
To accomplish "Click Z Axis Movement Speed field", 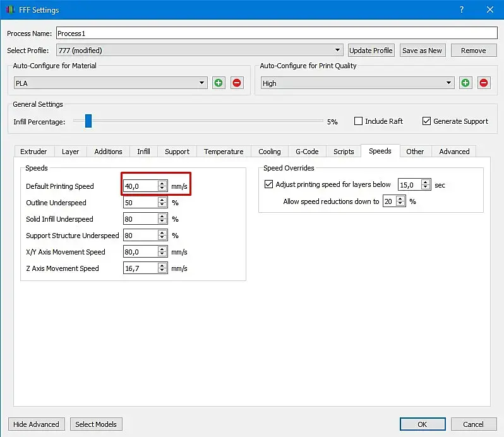I will click(141, 268).
